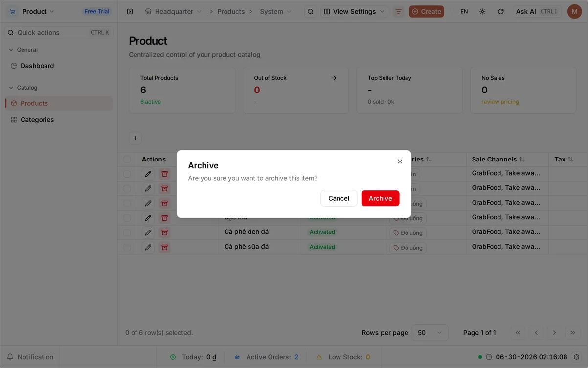The image size is (588, 368).
Task: Edit the Cà phê đen đá row
Action: coord(148,232)
